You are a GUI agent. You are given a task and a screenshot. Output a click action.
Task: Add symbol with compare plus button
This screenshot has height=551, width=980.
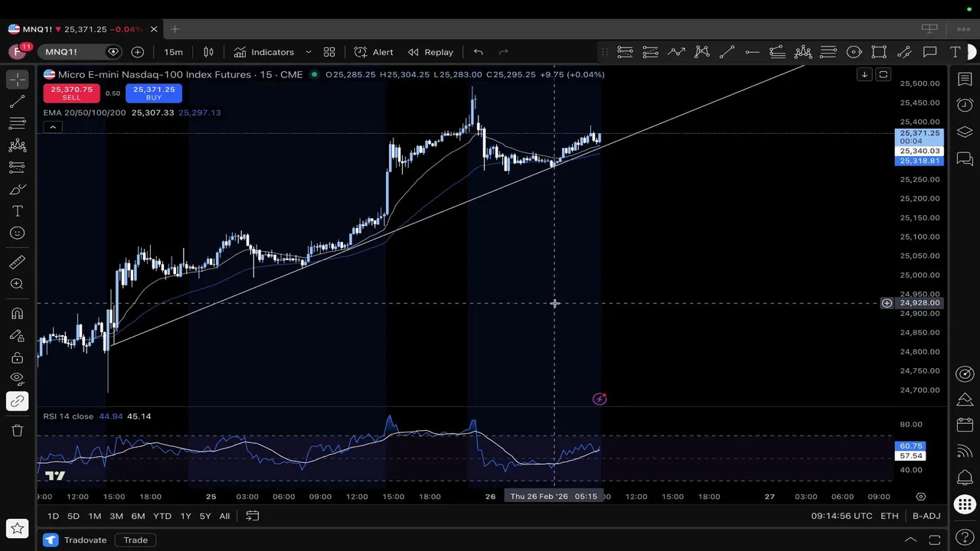point(138,52)
